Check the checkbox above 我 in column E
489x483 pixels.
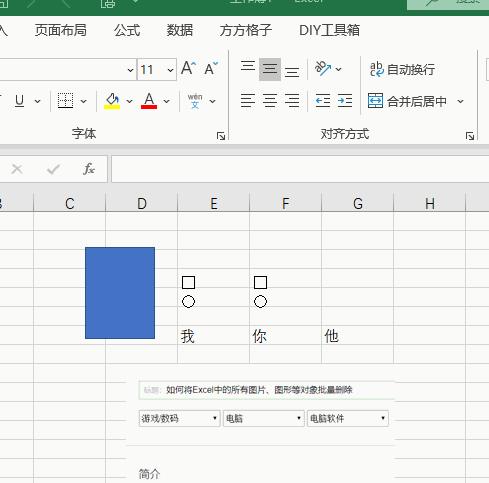(188, 282)
